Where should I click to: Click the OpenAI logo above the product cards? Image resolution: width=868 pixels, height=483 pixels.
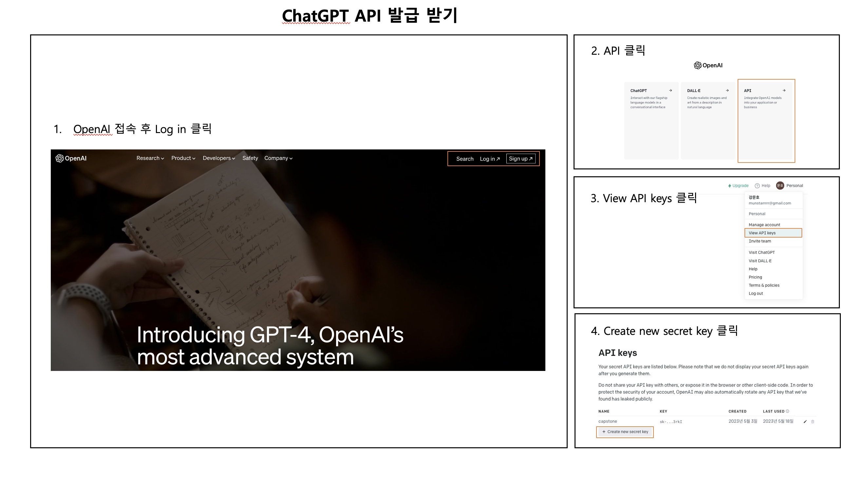point(708,66)
